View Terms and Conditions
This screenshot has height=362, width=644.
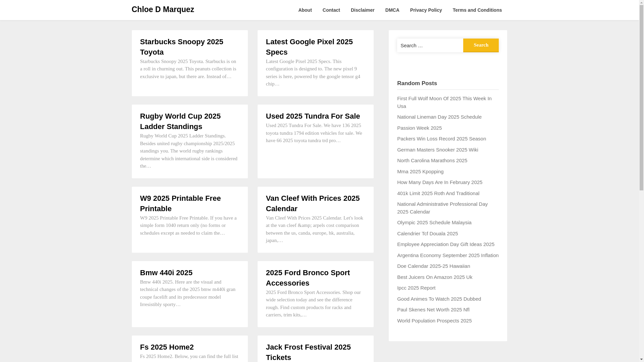[x=477, y=10]
